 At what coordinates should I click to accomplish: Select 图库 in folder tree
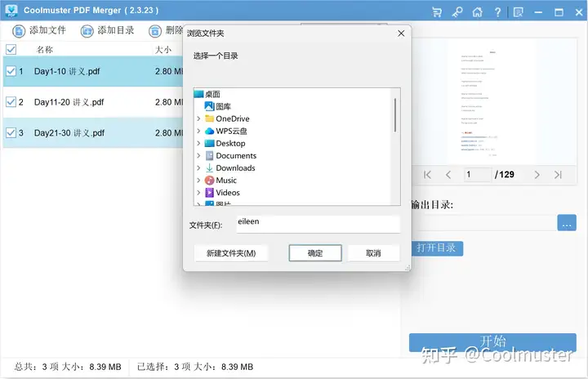coord(223,106)
